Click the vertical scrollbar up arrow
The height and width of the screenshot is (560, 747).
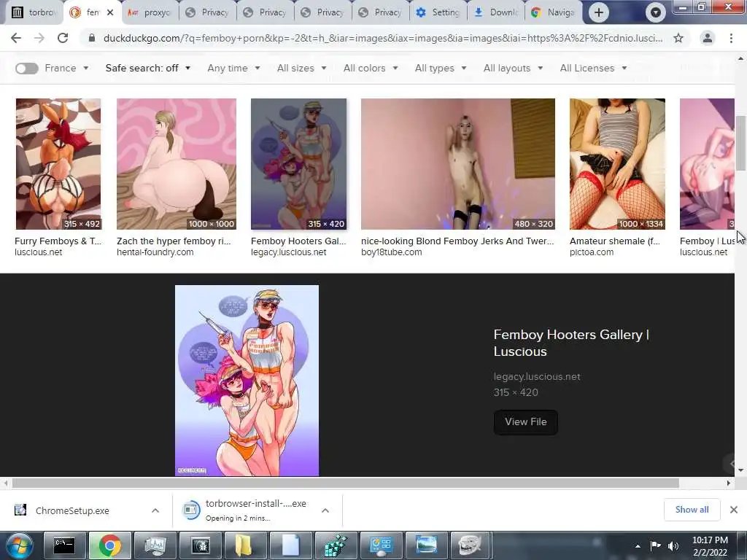741,58
